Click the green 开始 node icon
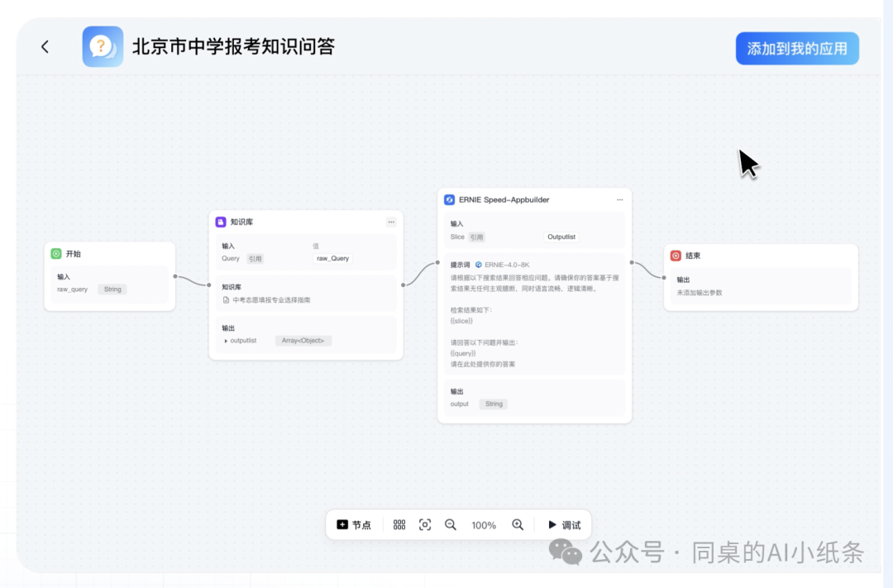893x588 pixels. click(x=56, y=254)
